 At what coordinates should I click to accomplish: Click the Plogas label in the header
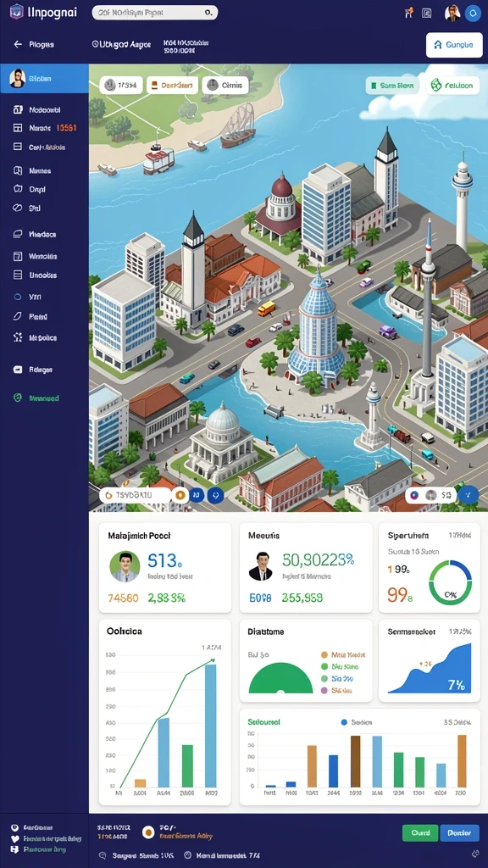point(42,44)
